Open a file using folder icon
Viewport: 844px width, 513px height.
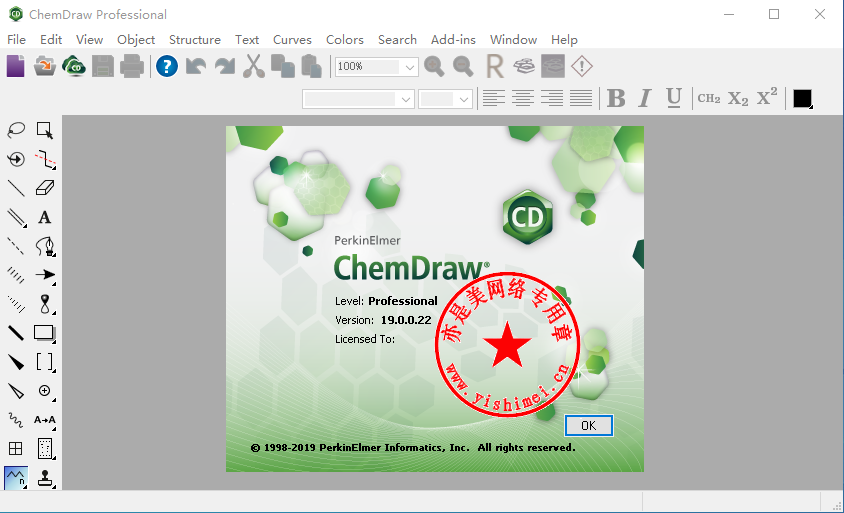[x=45, y=66]
